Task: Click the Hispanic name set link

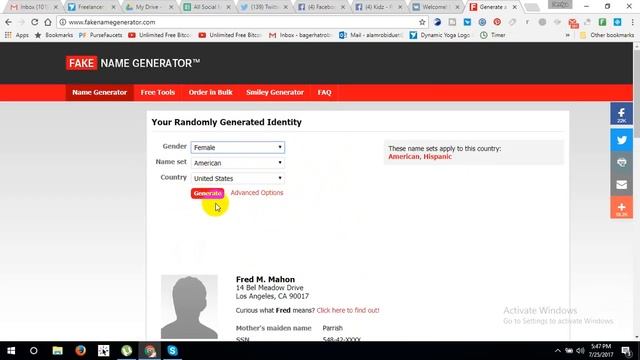Action: click(x=438, y=157)
